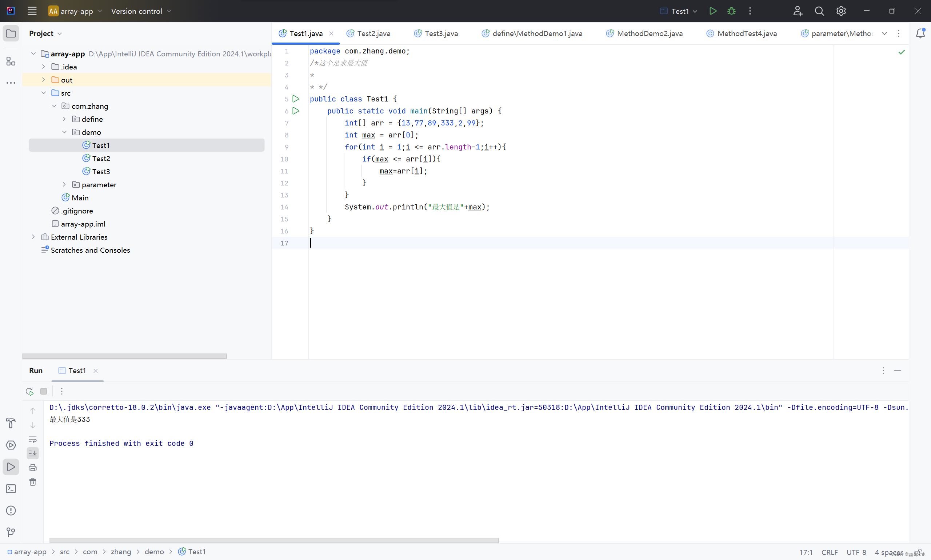Collapse the array-app root node
This screenshot has width=931, height=560.
click(33, 53)
